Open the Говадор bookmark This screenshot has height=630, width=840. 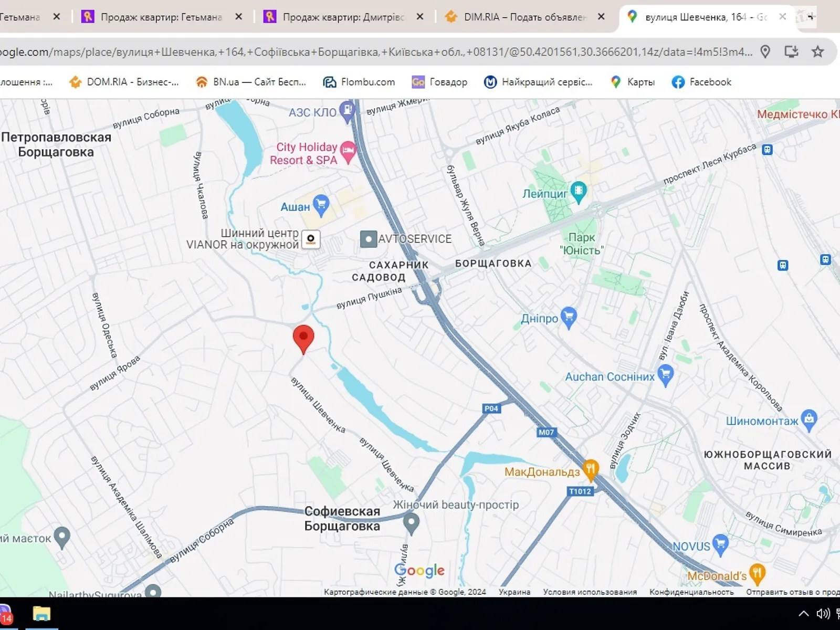pos(439,82)
